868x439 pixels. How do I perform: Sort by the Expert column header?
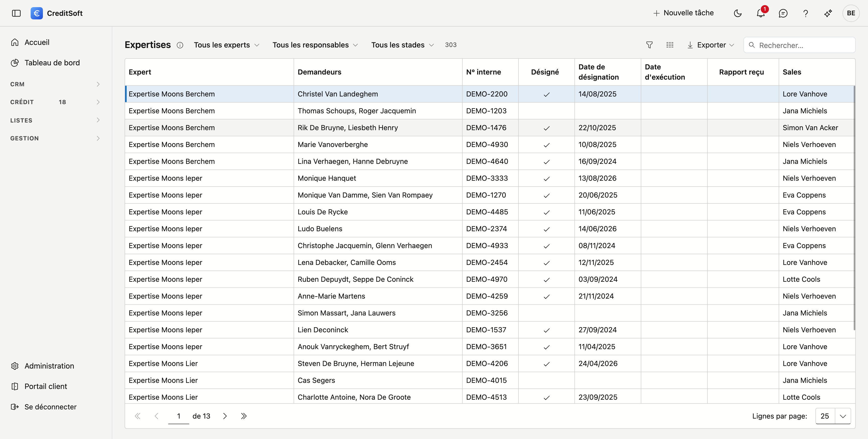pyautogui.click(x=209, y=72)
